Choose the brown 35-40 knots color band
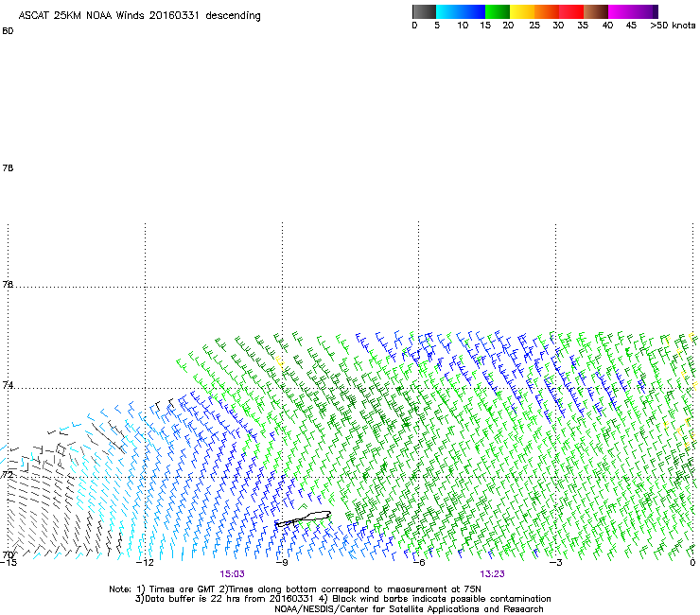700x615 pixels. pos(596,11)
